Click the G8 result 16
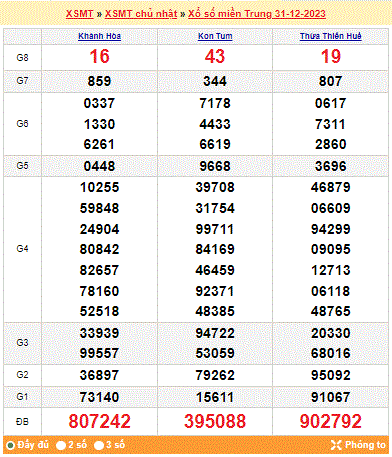The height and width of the screenshot is (457, 392). 99,56
